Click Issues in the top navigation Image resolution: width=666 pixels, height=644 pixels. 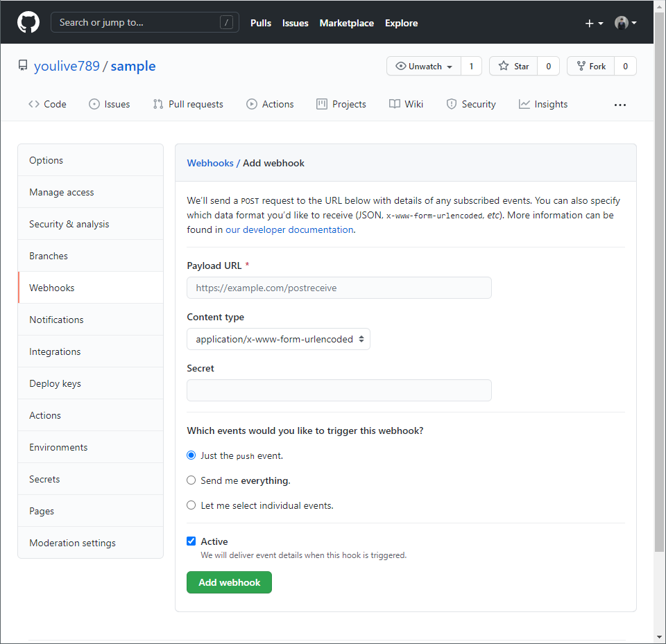tap(296, 23)
